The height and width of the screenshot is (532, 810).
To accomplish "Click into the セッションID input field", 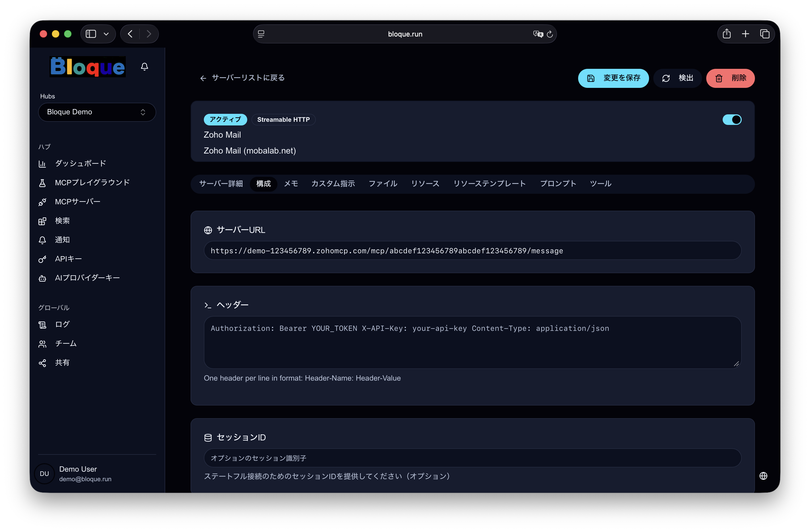I will pos(472,458).
